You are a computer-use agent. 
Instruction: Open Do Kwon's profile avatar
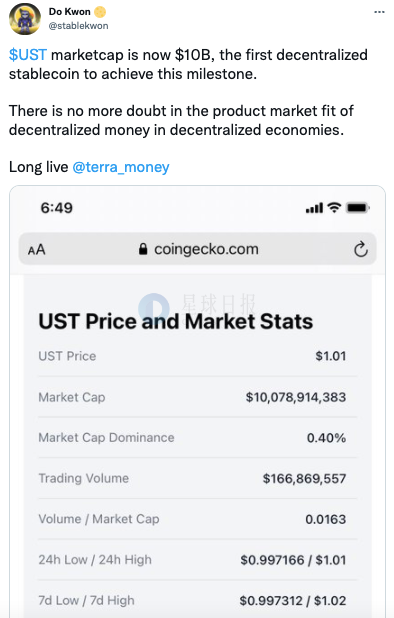point(25,19)
